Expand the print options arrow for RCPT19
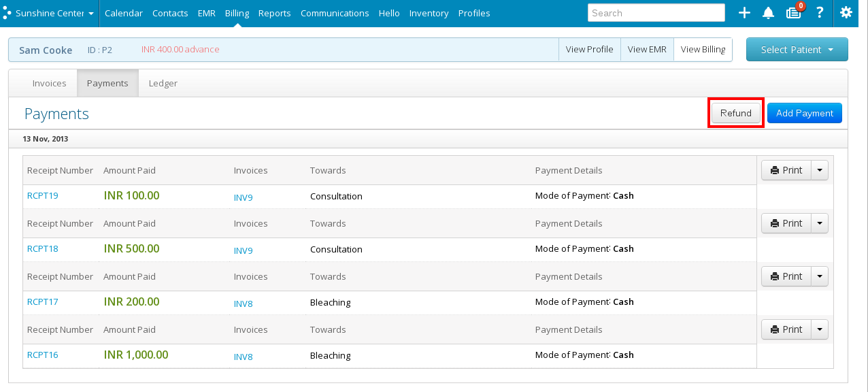The image size is (868, 392). click(x=820, y=170)
